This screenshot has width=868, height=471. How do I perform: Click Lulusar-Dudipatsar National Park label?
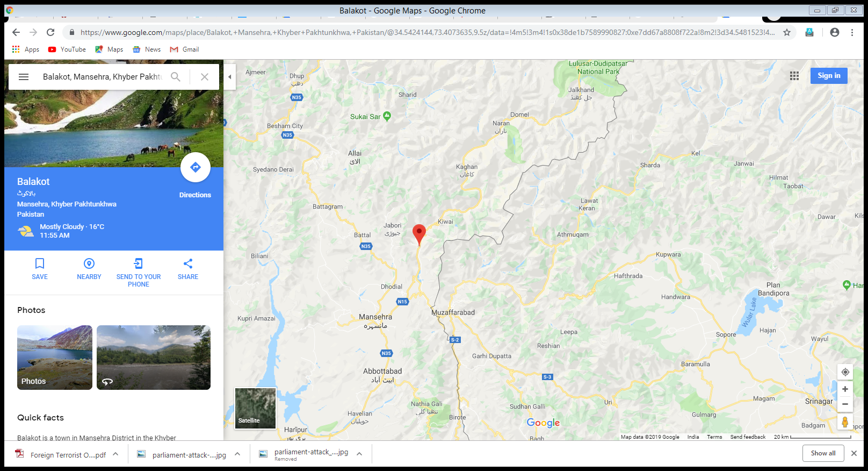click(598, 68)
